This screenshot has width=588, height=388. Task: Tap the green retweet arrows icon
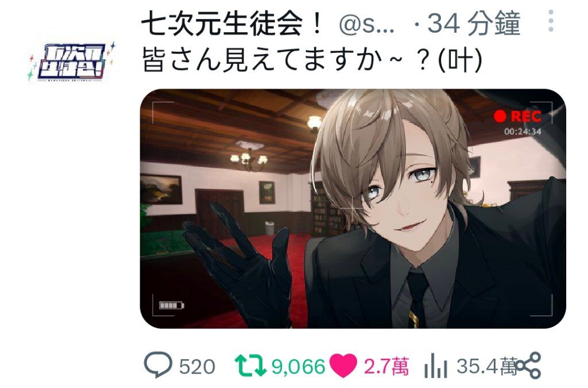[x=250, y=366]
